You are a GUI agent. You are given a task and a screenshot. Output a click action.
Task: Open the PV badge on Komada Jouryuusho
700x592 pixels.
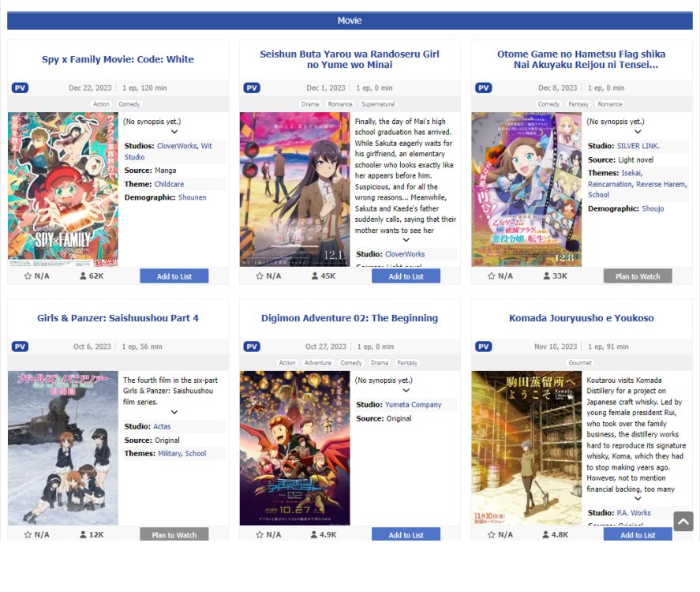point(484,347)
